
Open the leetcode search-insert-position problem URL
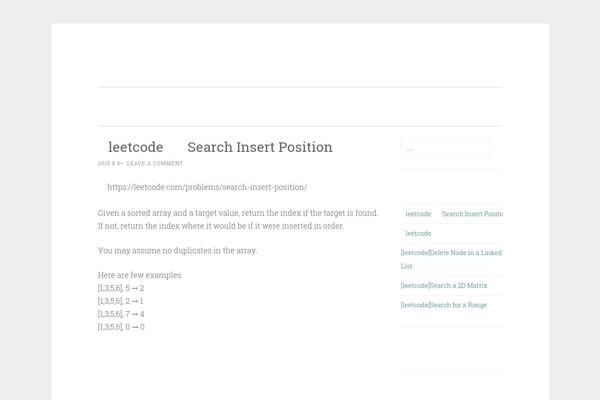click(x=207, y=187)
